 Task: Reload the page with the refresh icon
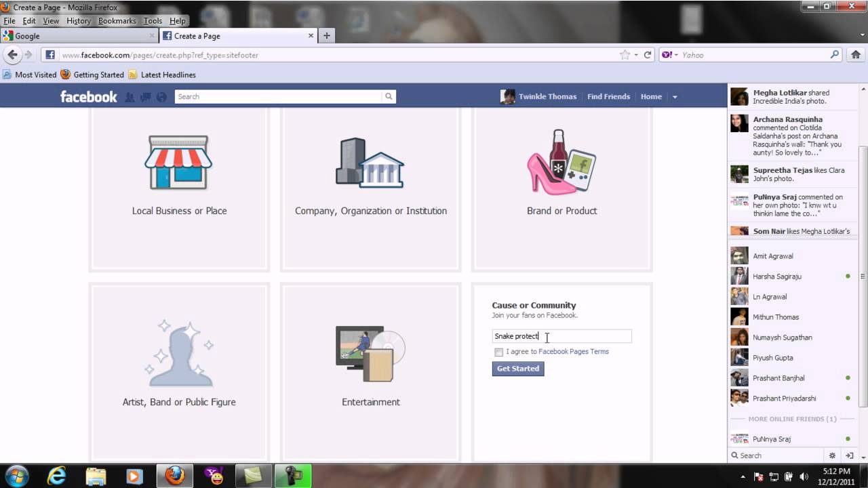[x=648, y=55]
